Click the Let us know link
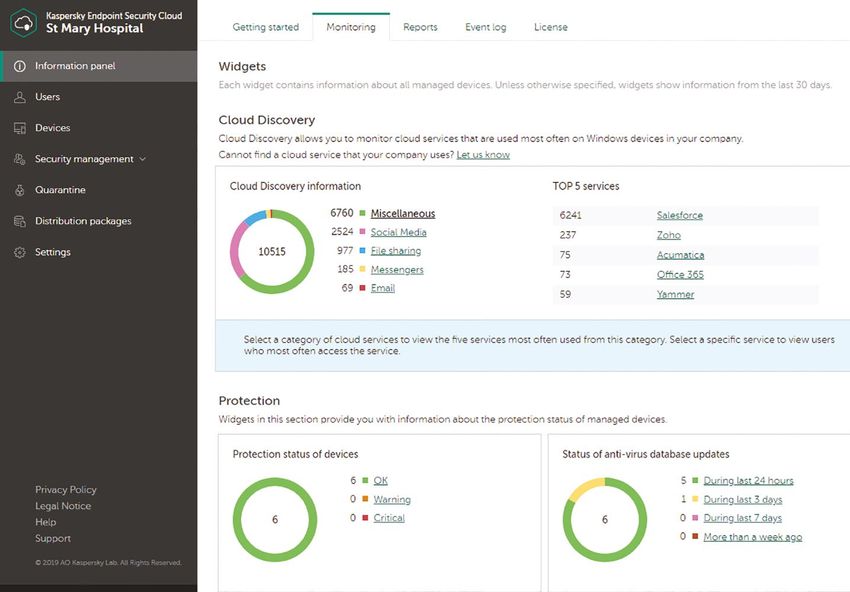This screenshot has width=850, height=592. tap(483, 155)
